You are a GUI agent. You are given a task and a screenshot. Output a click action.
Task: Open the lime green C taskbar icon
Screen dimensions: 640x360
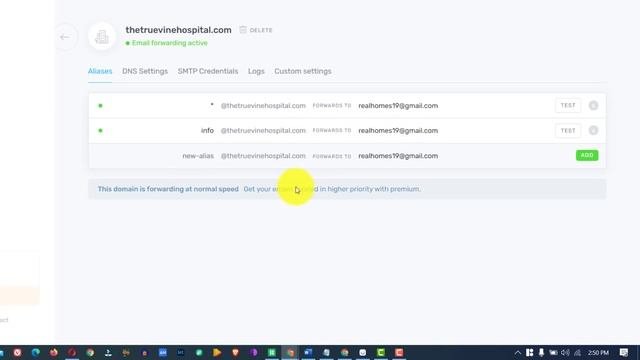pos(381,352)
